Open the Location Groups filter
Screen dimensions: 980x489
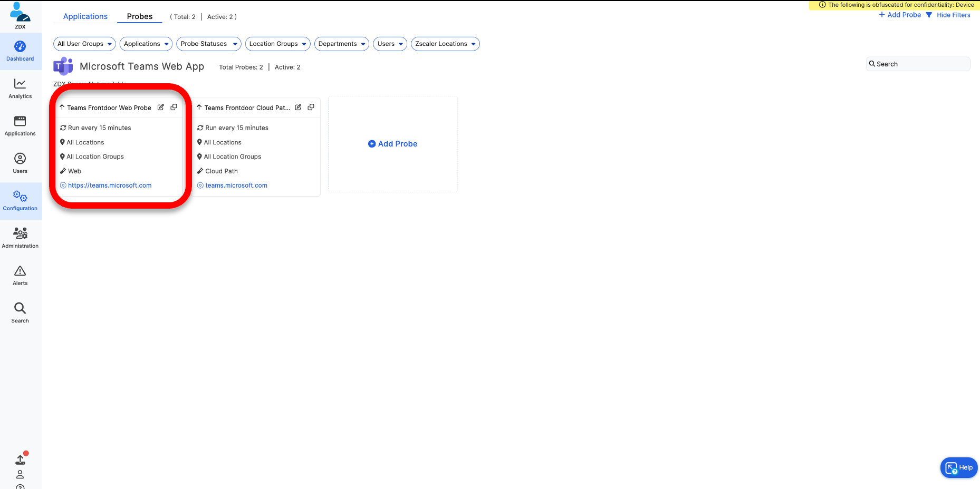(278, 44)
